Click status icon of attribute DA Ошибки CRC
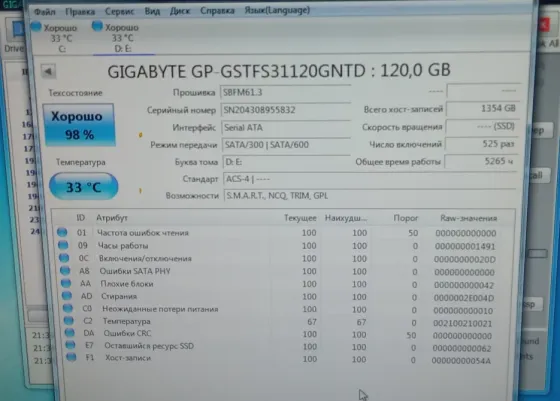560x401 pixels. click(70, 333)
